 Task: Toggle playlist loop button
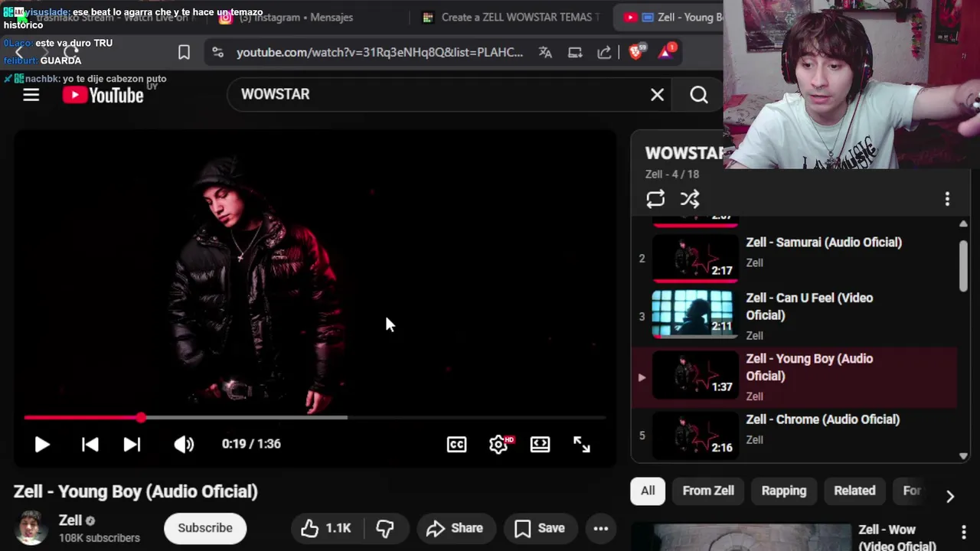[x=655, y=199]
